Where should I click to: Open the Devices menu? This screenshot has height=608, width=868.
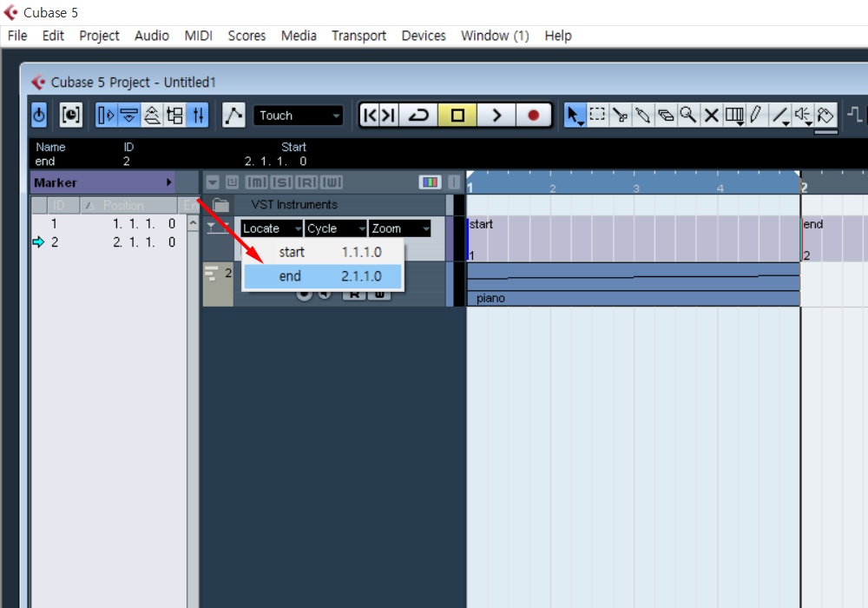(424, 36)
